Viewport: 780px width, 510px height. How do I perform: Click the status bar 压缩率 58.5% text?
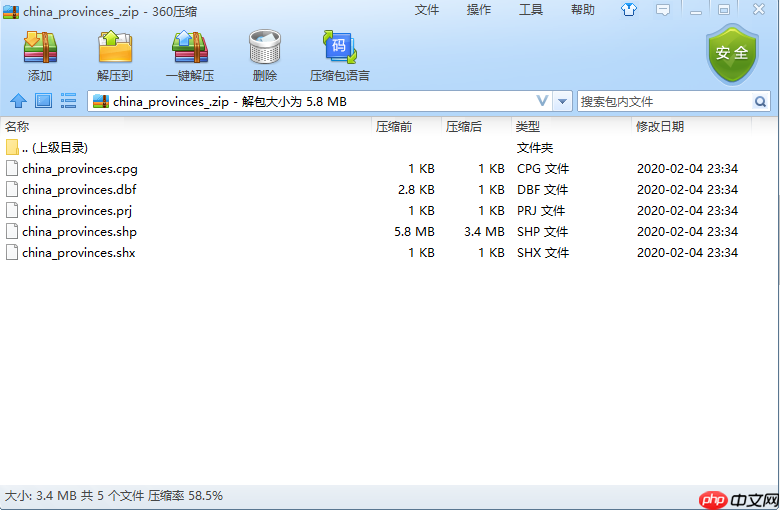point(185,496)
